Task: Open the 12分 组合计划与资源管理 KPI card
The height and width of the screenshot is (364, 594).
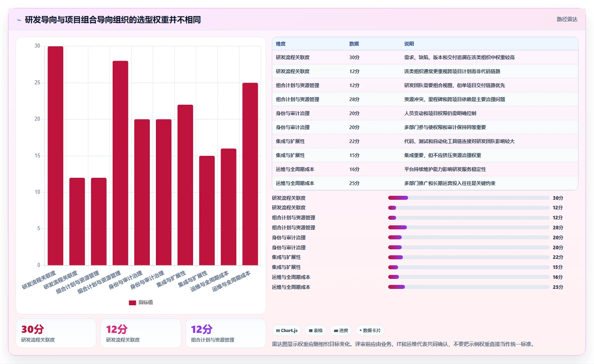Action: [226, 333]
